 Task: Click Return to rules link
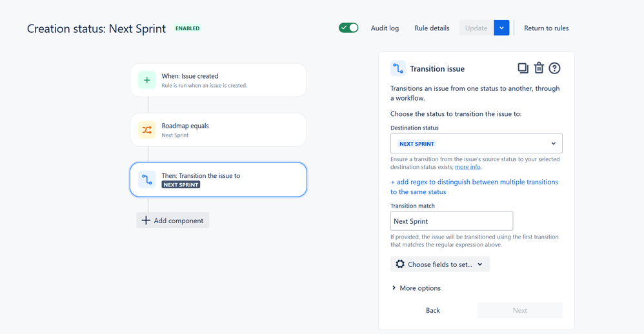[547, 28]
